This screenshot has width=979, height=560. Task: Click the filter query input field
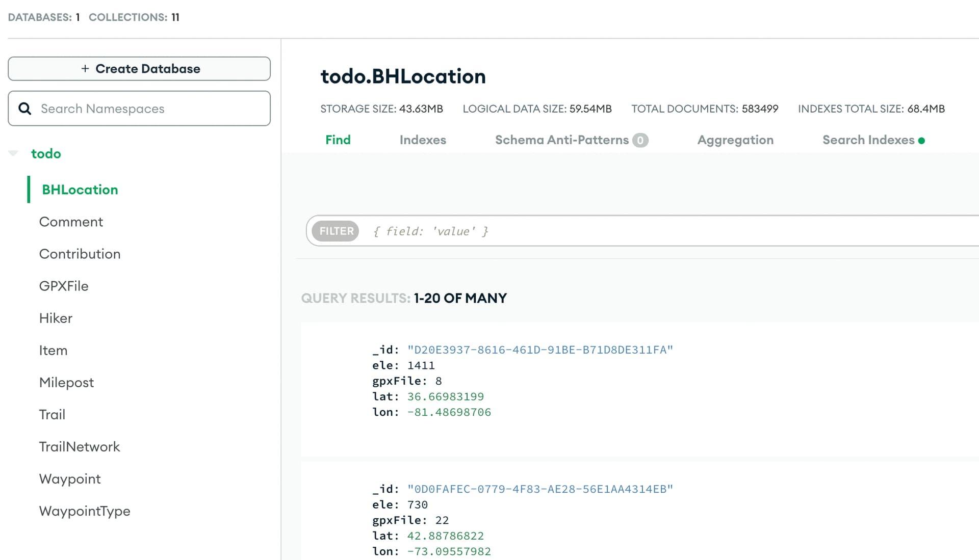663,231
